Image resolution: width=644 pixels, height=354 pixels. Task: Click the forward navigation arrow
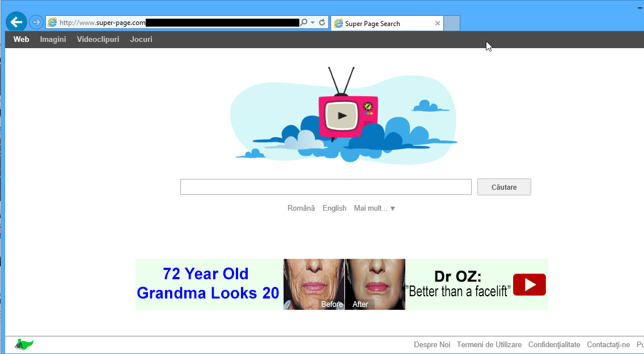pos(36,22)
